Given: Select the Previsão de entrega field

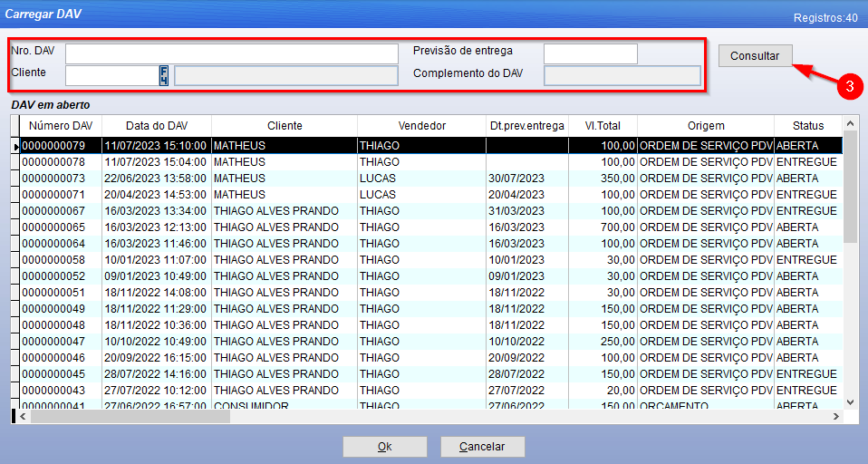Looking at the screenshot, I should [x=590, y=53].
